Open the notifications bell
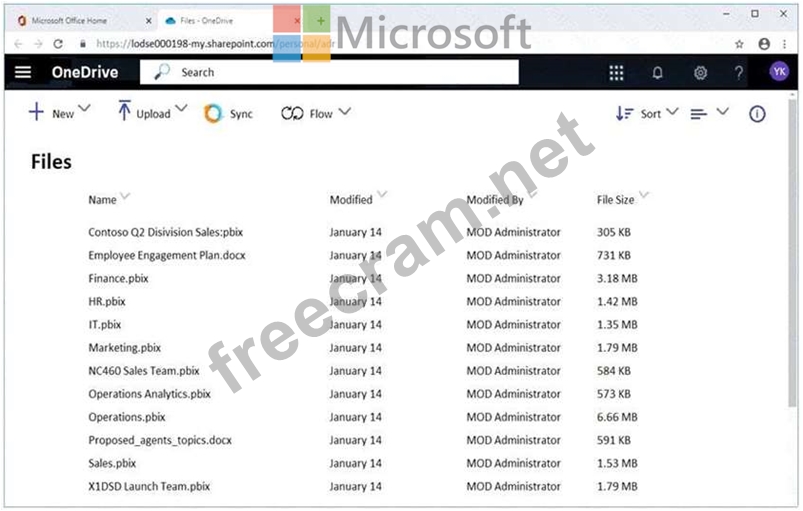This screenshot has height=511, width=803. coord(658,73)
